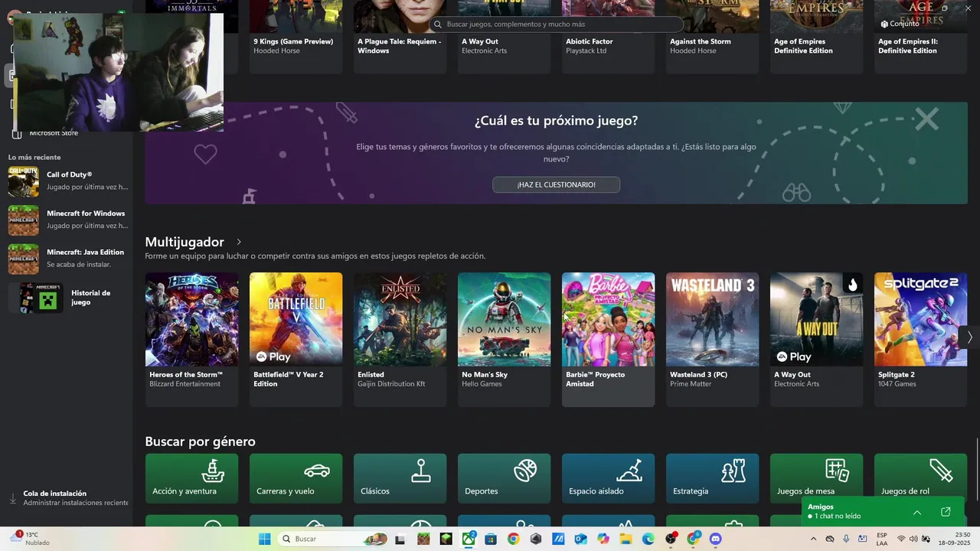Dismiss the ¿Cuál es tu próximo juego? banner
The height and width of the screenshot is (551, 980).
pos(927,119)
